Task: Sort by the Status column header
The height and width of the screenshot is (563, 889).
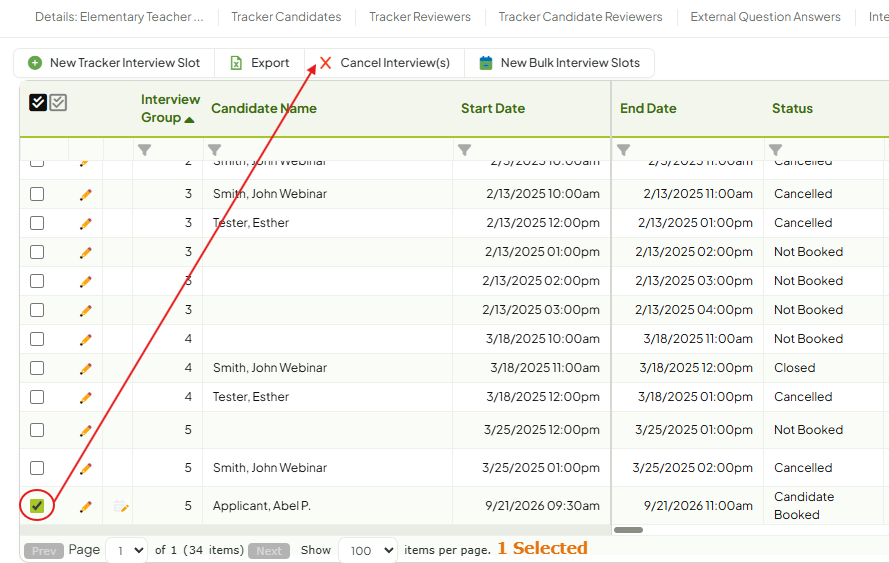Action: tap(792, 108)
